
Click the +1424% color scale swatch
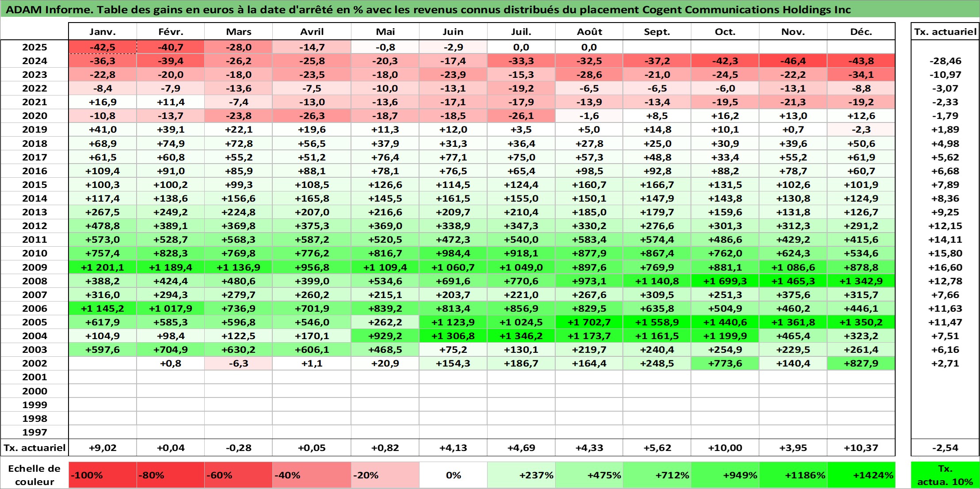[861, 475]
